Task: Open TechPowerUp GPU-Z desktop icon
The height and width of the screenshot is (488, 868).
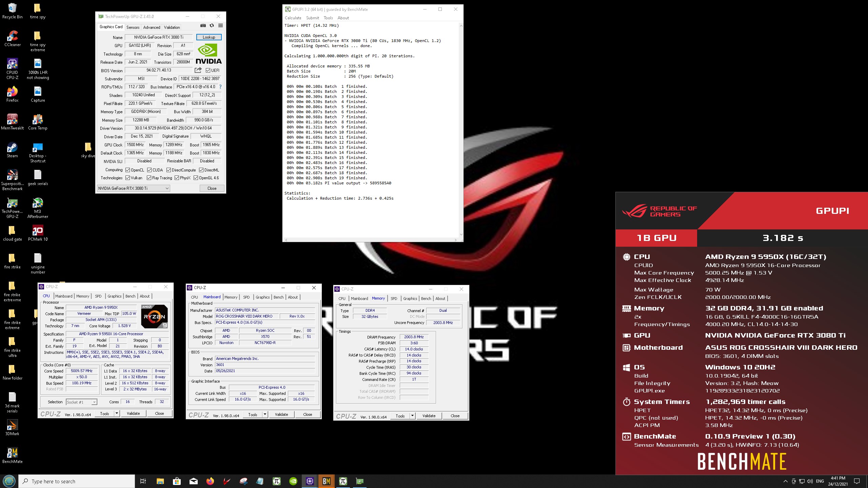Action: pos(13,208)
